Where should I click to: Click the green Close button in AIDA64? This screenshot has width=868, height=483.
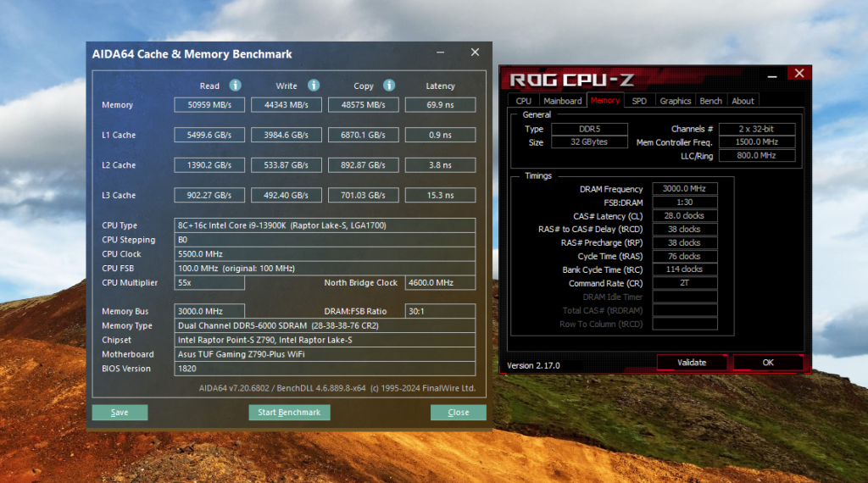point(458,413)
